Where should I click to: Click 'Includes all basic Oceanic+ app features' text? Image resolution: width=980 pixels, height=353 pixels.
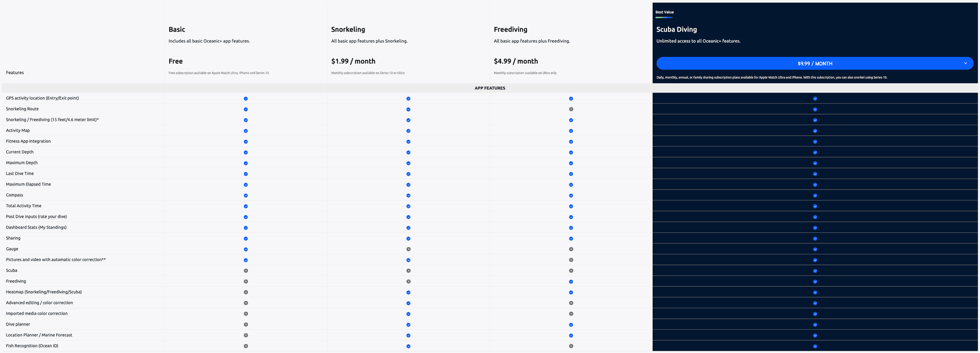pos(209,41)
